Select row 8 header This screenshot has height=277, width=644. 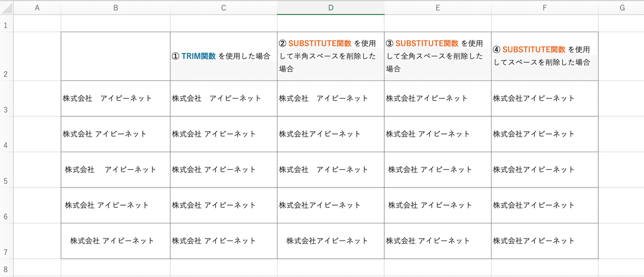pos(6,267)
